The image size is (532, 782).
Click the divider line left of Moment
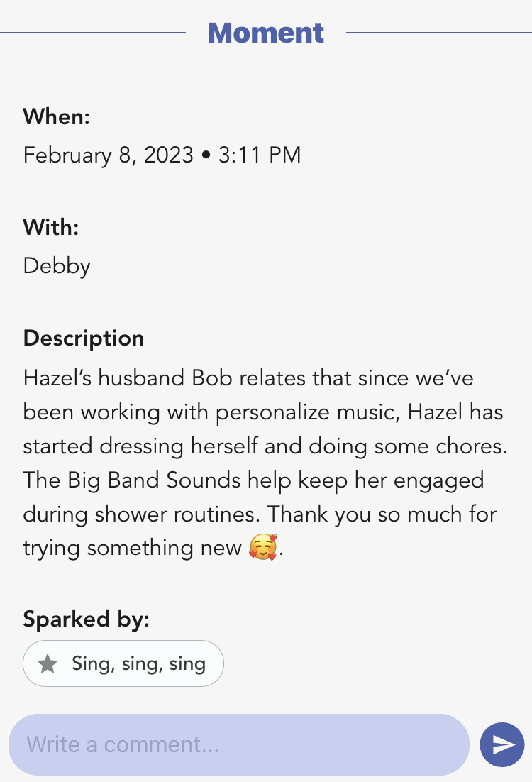(x=92, y=33)
